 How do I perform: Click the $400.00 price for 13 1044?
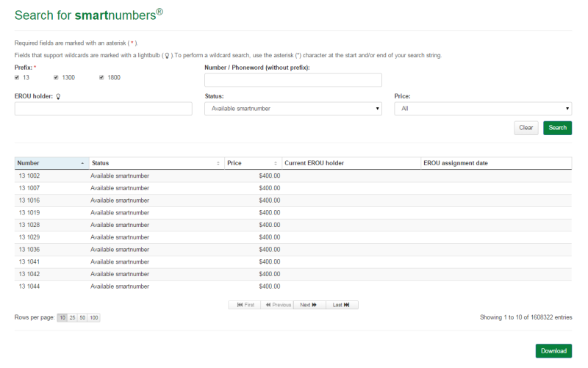pos(269,286)
